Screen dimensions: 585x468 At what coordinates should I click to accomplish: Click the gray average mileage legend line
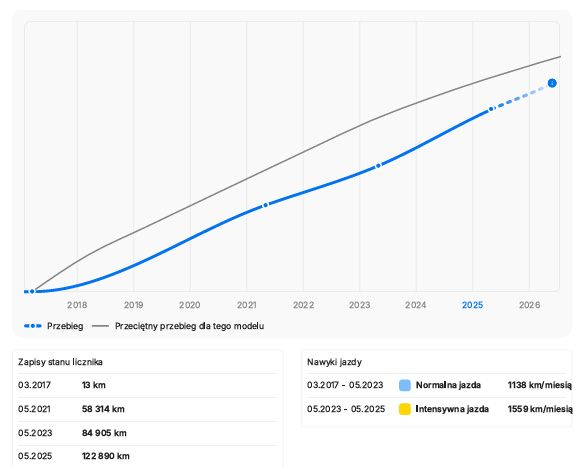(100, 326)
